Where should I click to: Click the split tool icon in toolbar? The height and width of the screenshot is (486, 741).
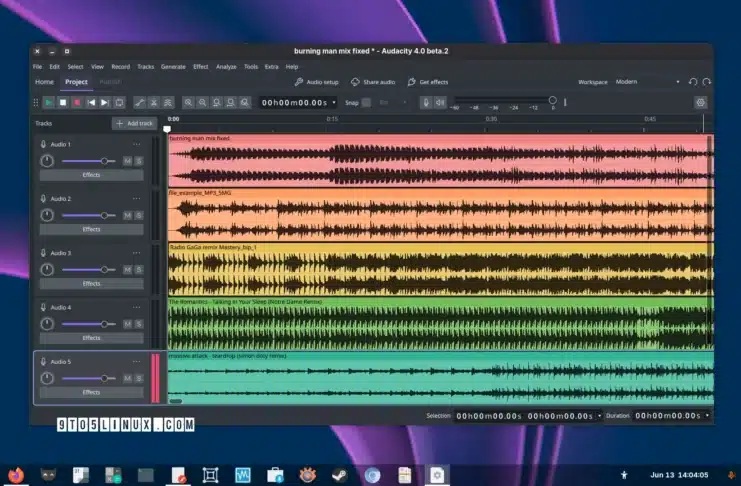pyautogui.click(x=154, y=103)
